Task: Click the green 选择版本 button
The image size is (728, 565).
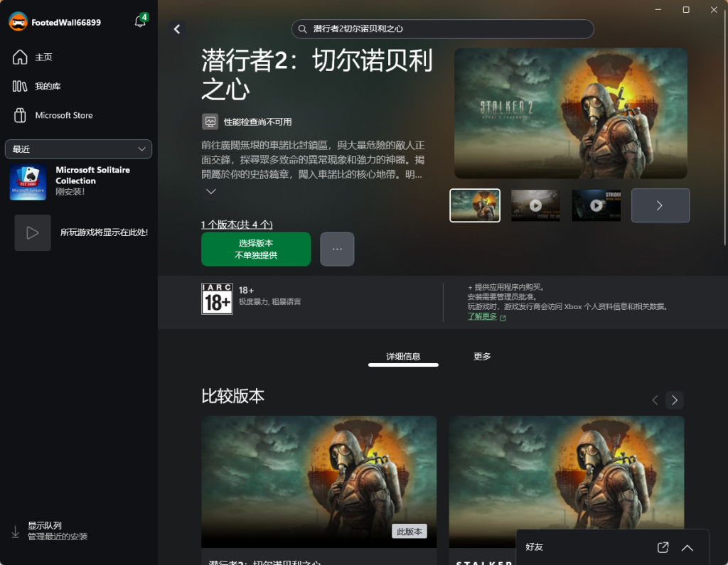Action: (256, 249)
